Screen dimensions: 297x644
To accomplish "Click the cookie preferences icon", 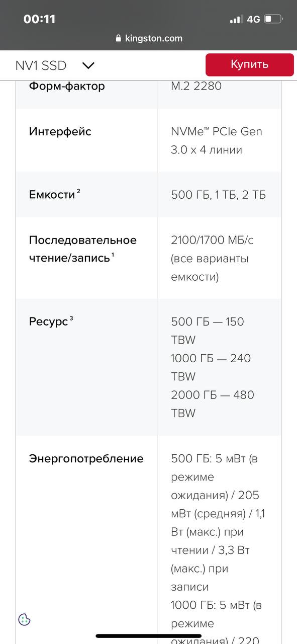I will click(25, 619).
